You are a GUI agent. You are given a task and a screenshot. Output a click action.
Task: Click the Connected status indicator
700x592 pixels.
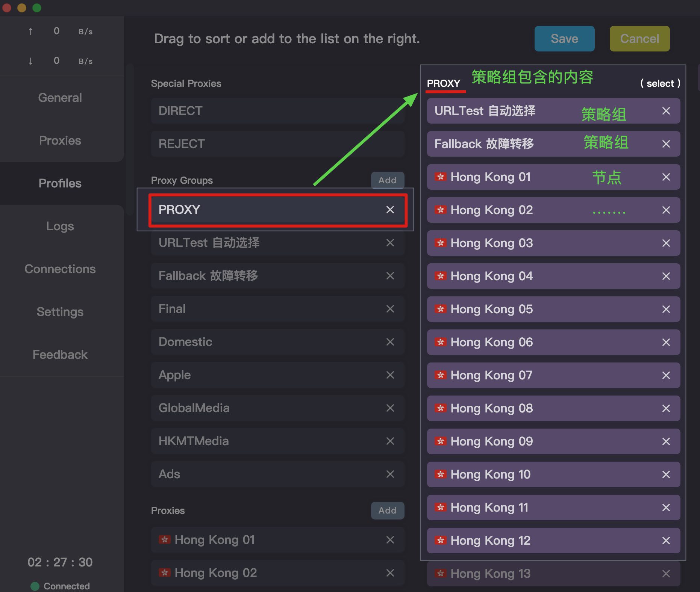point(60,586)
